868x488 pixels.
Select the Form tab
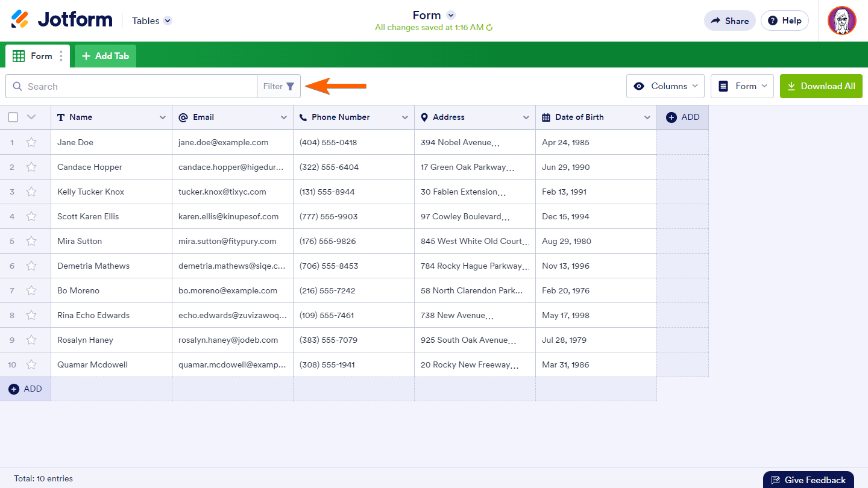tap(35, 56)
